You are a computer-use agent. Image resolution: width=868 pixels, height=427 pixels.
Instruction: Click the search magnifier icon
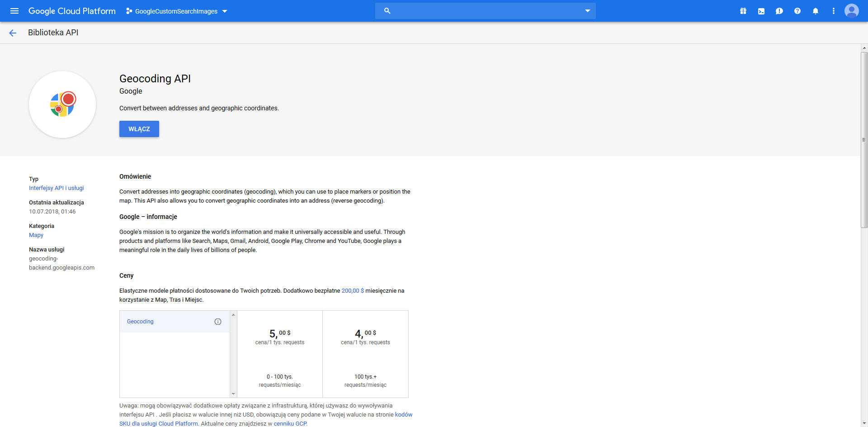[387, 11]
